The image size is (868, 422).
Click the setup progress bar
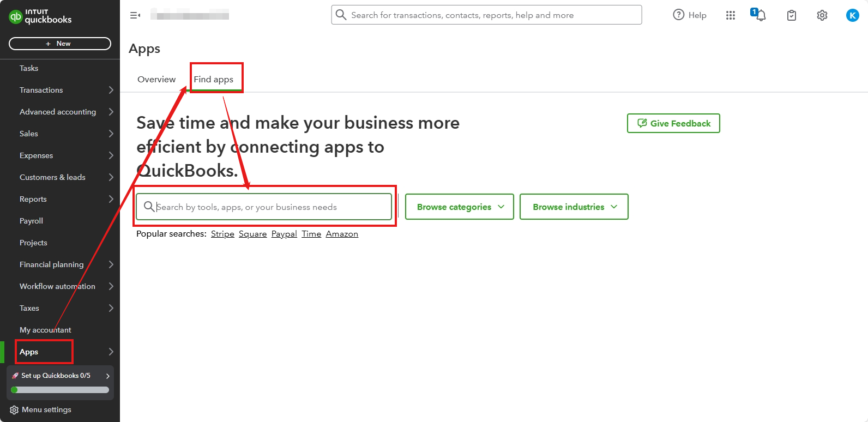tap(60, 390)
